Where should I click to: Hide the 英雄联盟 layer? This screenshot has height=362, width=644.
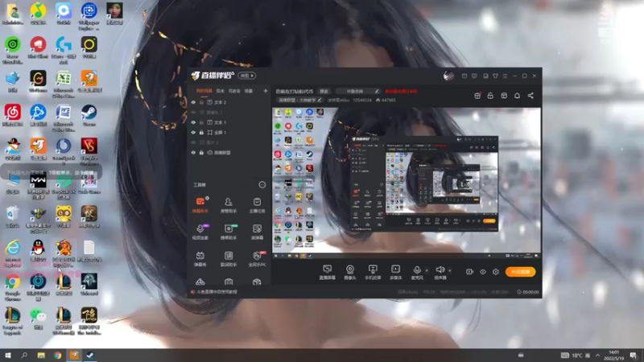193,153
